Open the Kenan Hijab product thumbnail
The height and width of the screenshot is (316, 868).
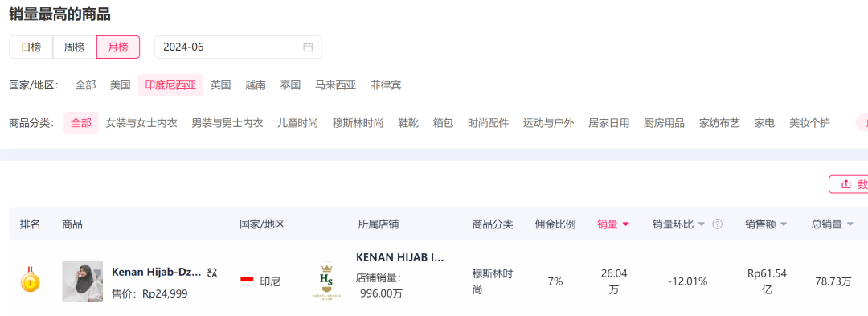pyautogui.click(x=83, y=281)
